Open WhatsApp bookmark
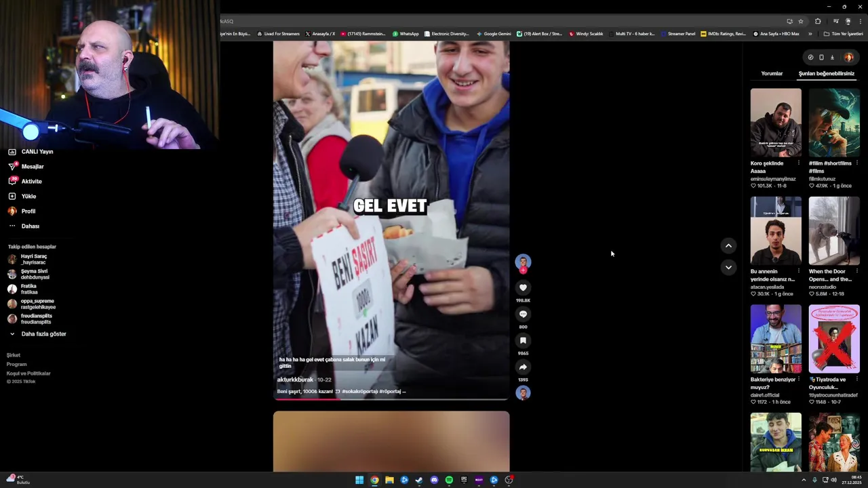868x488 pixels. coord(406,34)
